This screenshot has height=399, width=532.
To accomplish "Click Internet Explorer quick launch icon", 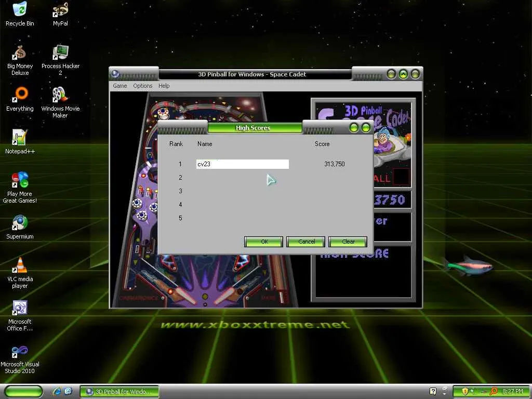I will pyautogui.click(x=57, y=391).
